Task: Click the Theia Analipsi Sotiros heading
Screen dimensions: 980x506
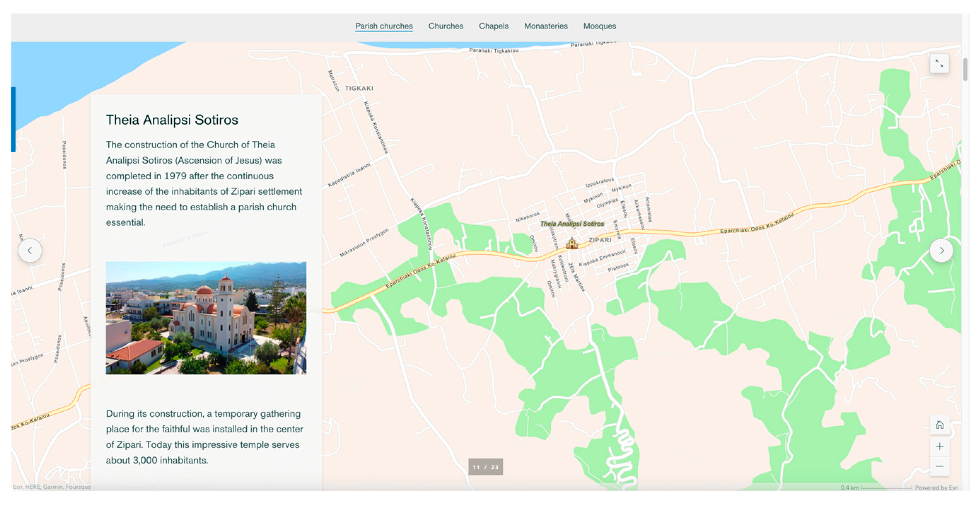Action: [x=172, y=120]
